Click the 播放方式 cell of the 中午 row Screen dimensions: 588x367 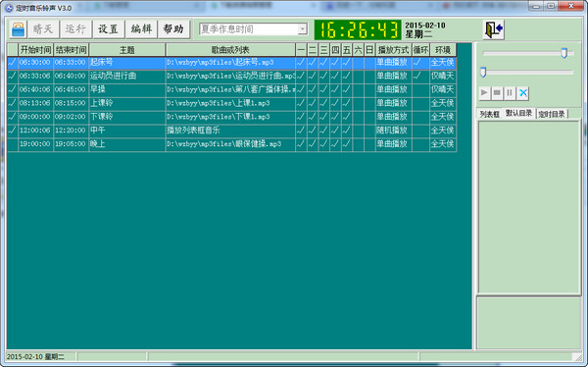[393, 131]
